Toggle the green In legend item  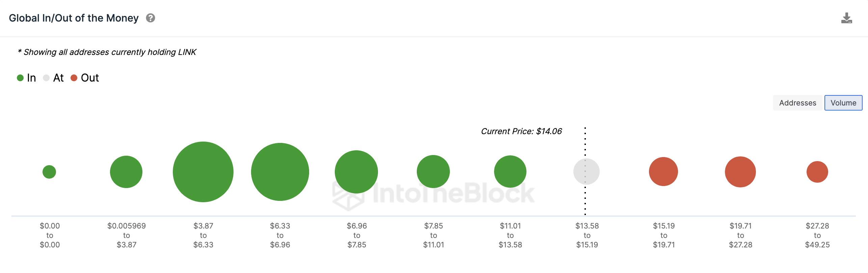pyautogui.click(x=26, y=78)
